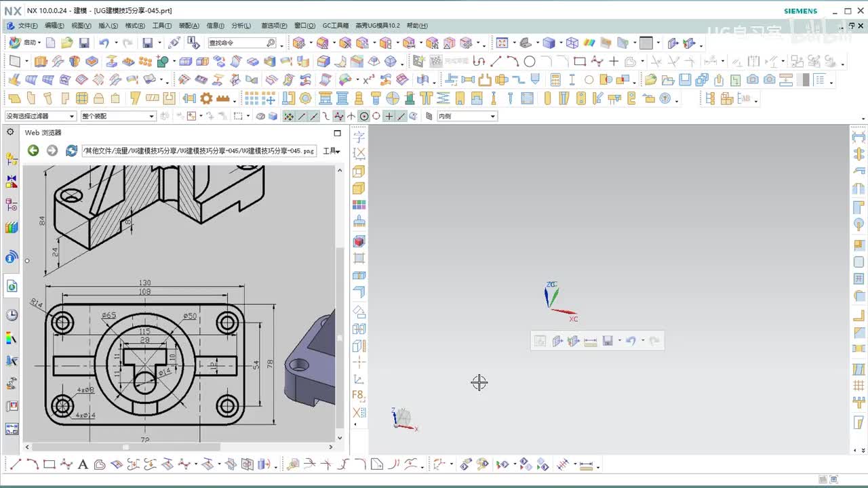Go forward in the Web browser panel
The height and width of the screenshot is (488, 868).
[52, 150]
